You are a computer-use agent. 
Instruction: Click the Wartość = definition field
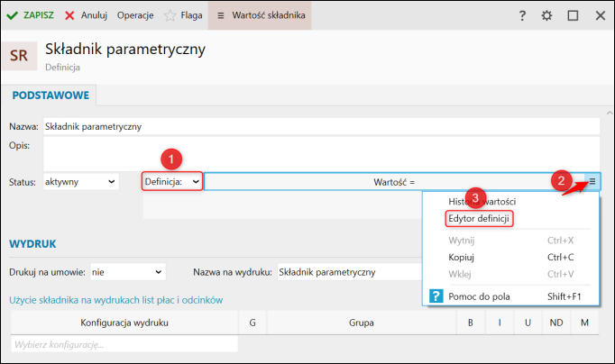pos(394,182)
